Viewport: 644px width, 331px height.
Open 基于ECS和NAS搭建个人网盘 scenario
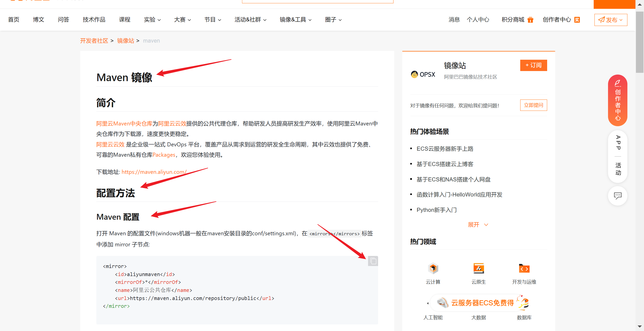tap(454, 180)
